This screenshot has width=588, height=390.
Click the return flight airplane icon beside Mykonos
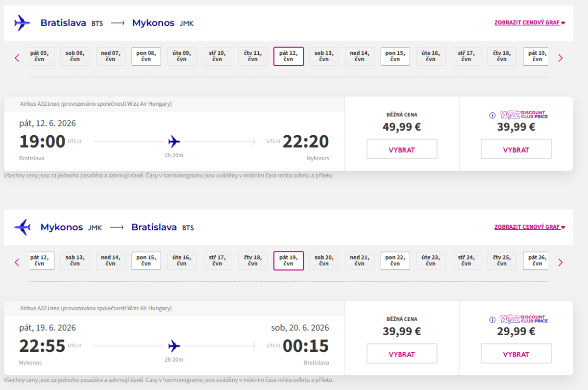22,227
